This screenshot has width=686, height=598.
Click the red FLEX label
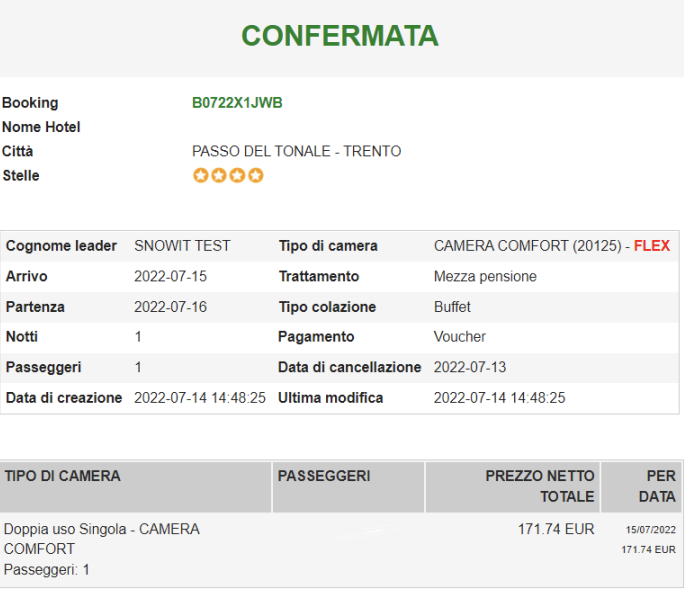coord(651,246)
